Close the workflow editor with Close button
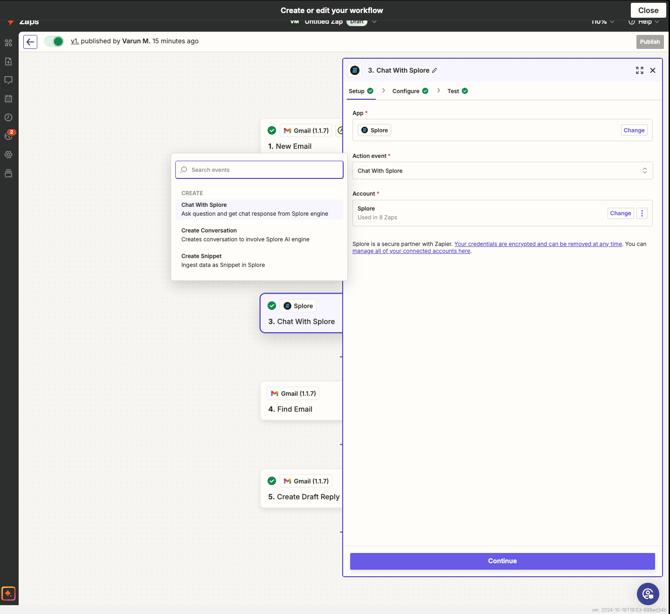This screenshot has width=670, height=614. [x=648, y=10]
